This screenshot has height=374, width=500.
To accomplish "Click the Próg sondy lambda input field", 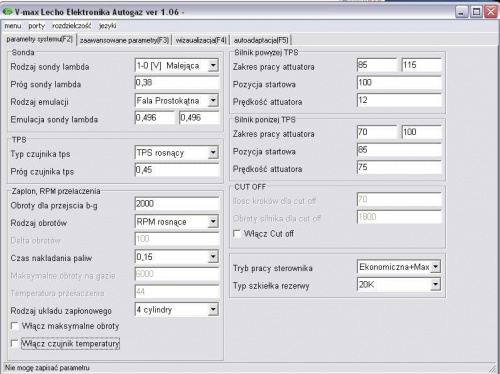I will 177,83.
